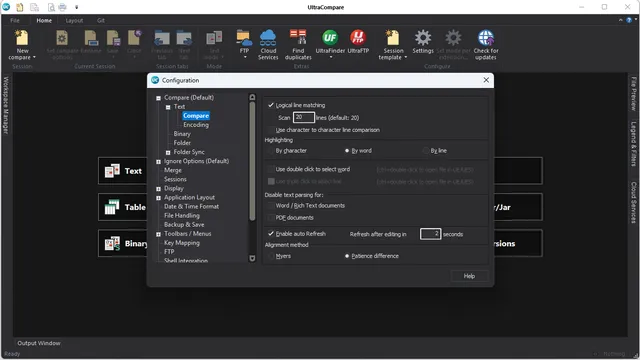This screenshot has height=360, width=640.
Task: Click the Table compare tile icon
Action: (x=112, y=207)
